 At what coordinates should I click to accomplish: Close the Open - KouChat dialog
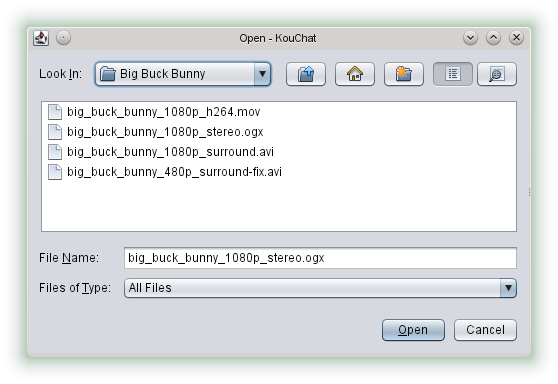pyautogui.click(x=516, y=38)
